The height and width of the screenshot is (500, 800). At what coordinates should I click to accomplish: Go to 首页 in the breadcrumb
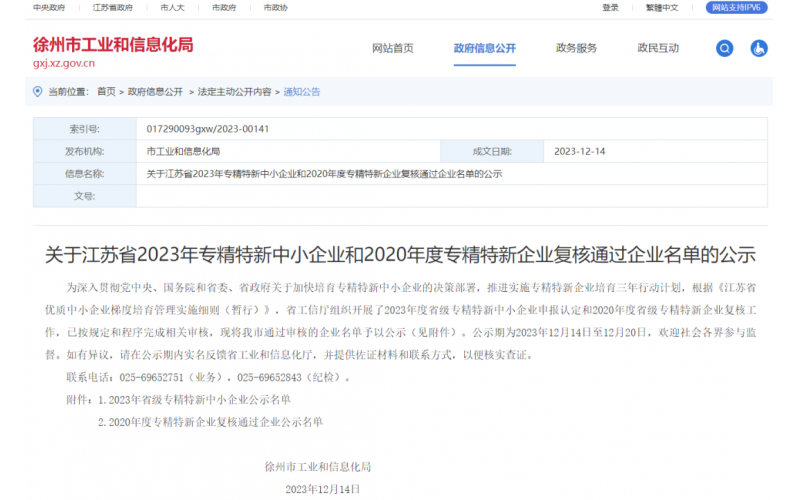coord(106,92)
